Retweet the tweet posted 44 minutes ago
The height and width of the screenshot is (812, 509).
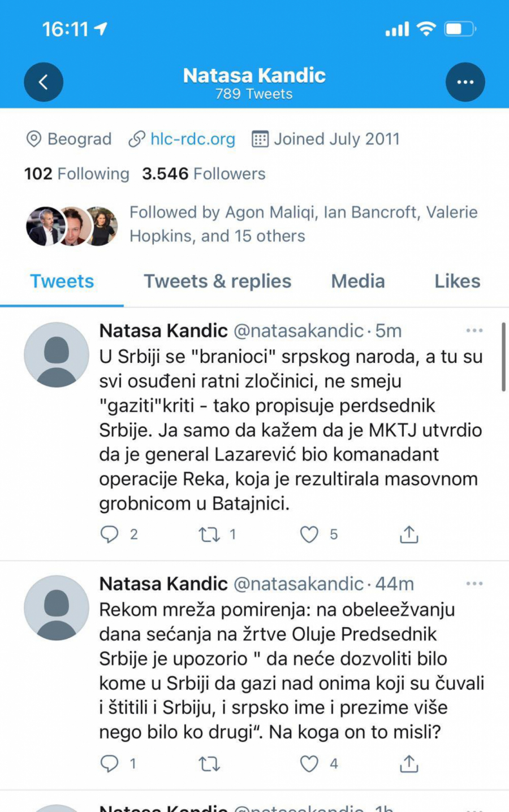pyautogui.click(x=210, y=763)
